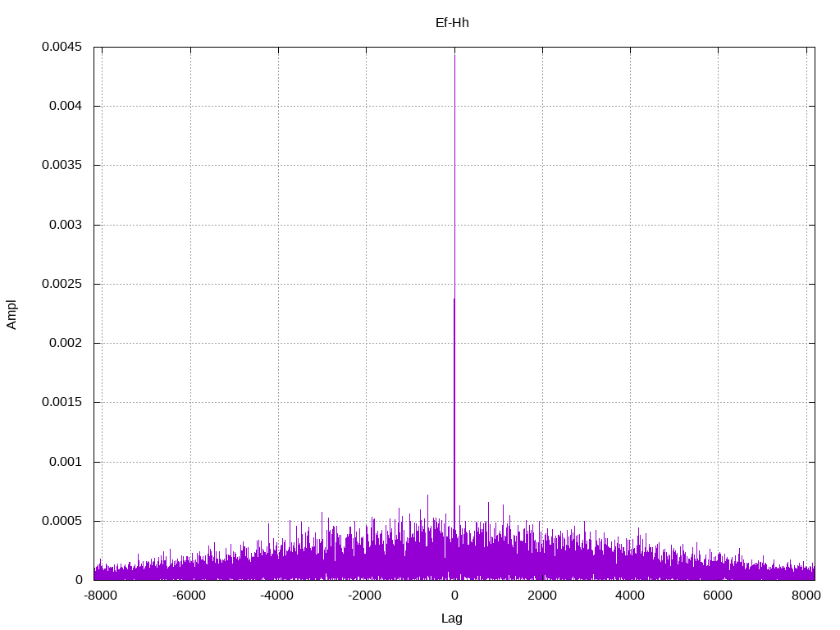The width and height of the screenshot is (840, 630).
Task: Click x-axis tick label 8000
Action: click(x=806, y=596)
